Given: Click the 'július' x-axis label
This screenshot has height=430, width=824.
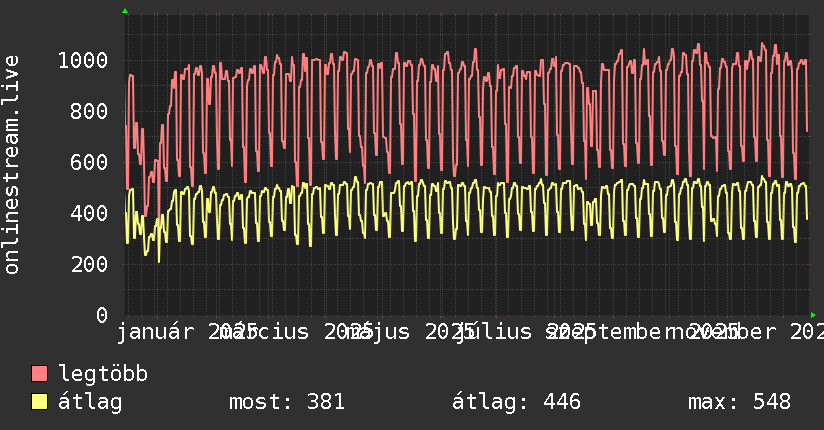Looking at the screenshot, I should [x=495, y=332].
